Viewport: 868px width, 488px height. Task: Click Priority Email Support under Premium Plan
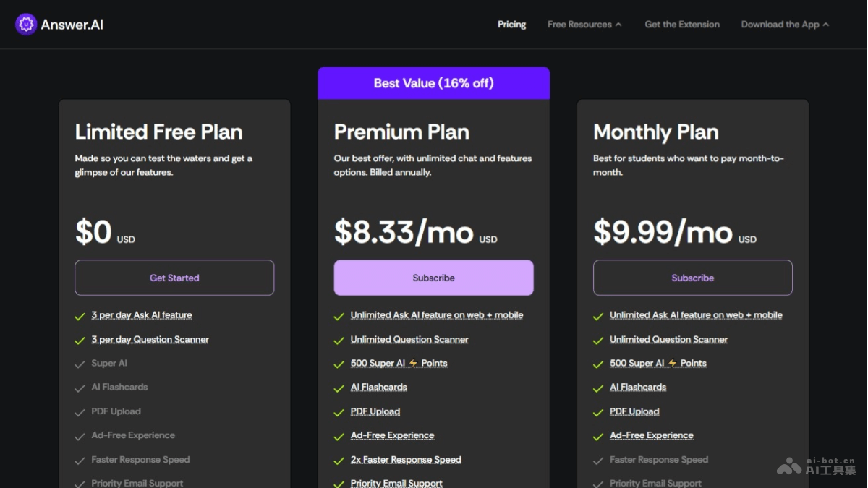pos(396,483)
